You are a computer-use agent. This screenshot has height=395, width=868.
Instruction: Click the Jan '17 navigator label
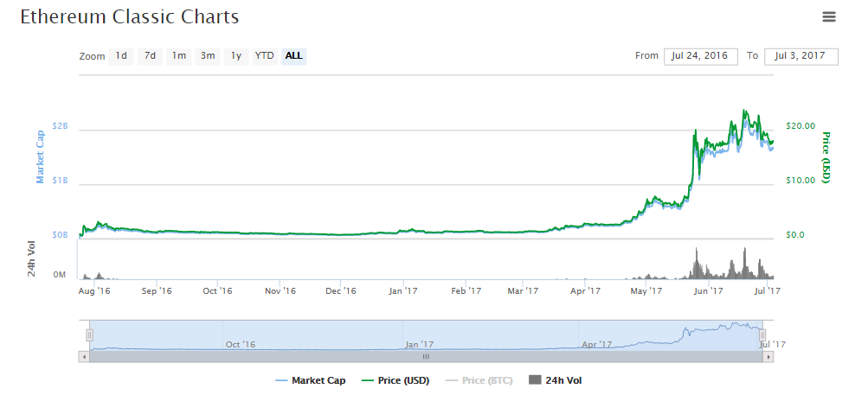419,344
